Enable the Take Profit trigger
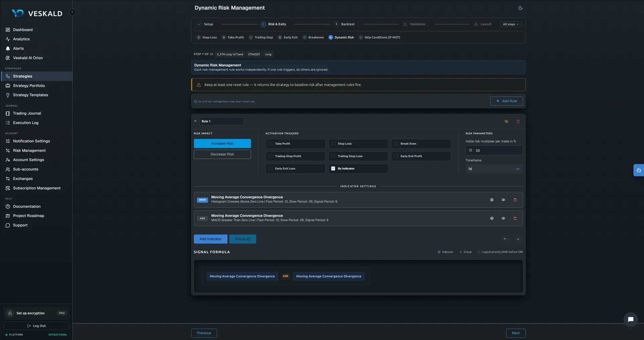The width and height of the screenshot is (644, 340). click(x=296, y=144)
